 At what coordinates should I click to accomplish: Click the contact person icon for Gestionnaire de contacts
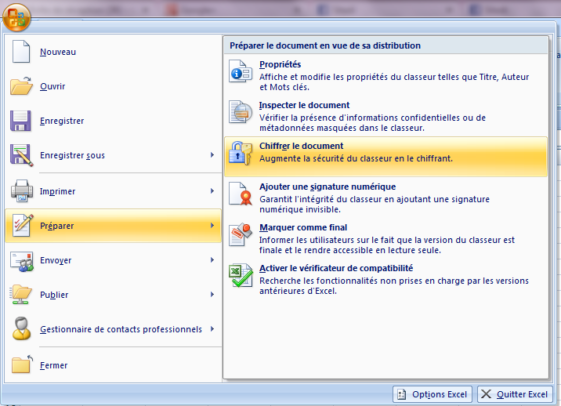tap(21, 328)
